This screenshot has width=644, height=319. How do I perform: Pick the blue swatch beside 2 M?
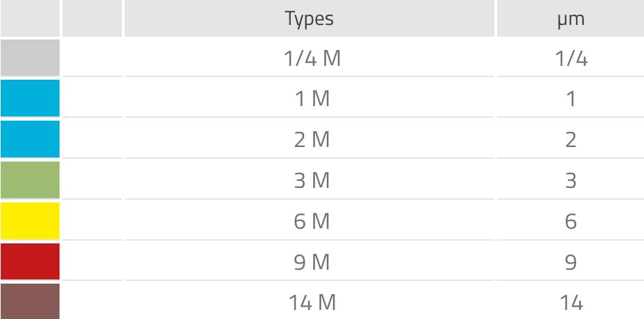[30, 139]
